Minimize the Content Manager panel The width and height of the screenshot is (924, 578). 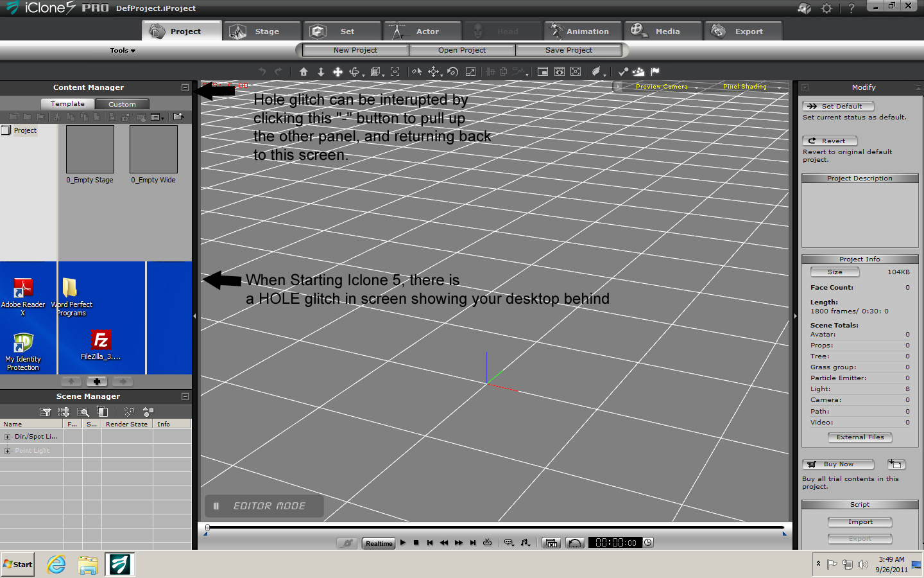(185, 87)
